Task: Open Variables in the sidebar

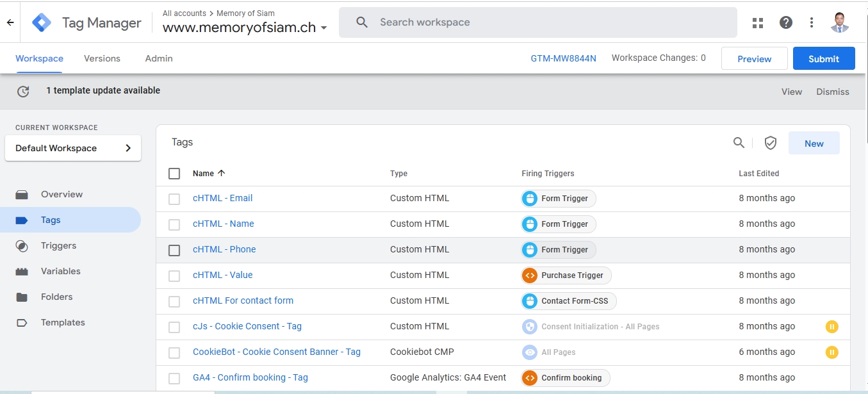Action: point(60,271)
